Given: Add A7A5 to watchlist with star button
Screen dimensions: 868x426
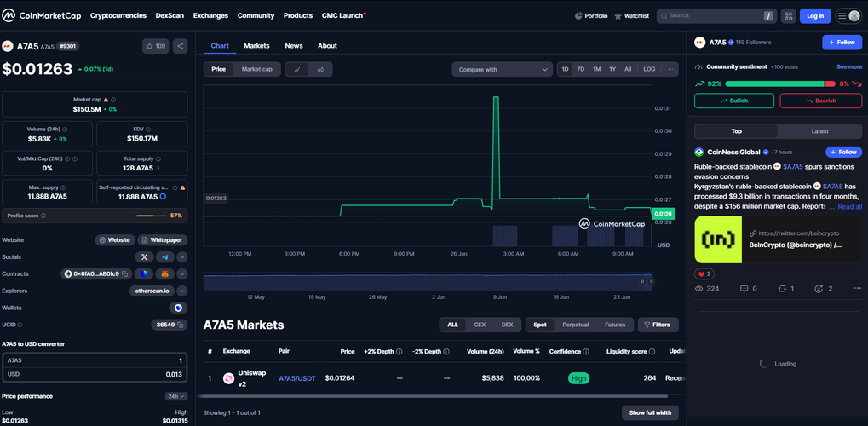Looking at the screenshot, I should (x=156, y=46).
